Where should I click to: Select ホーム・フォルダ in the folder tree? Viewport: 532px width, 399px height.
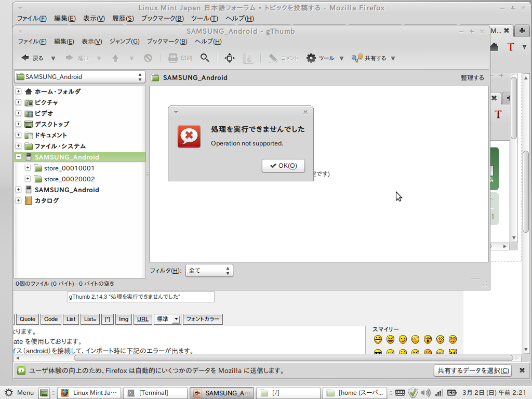[x=58, y=91]
